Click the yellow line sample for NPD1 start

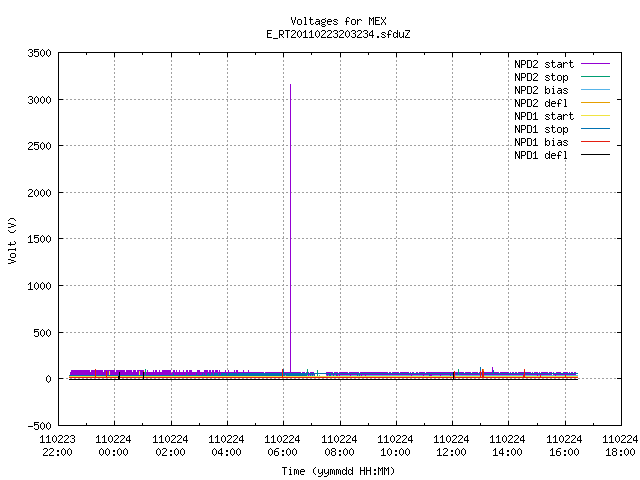coord(595,116)
